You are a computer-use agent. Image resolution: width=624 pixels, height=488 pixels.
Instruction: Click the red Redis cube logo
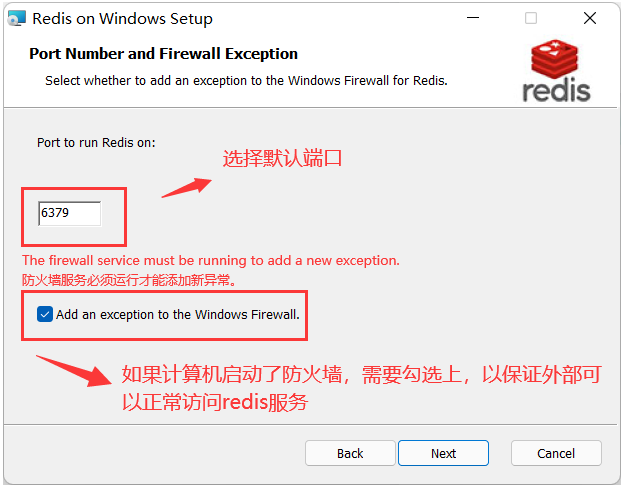pos(554,58)
